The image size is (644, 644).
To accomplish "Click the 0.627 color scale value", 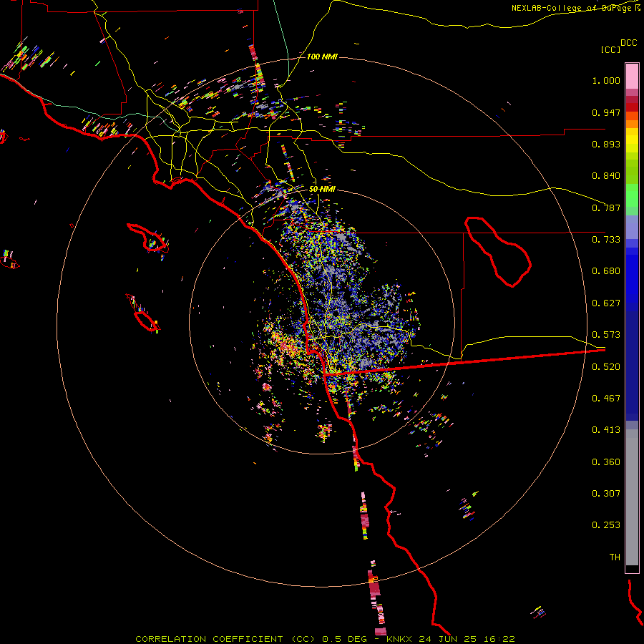I will pyautogui.click(x=606, y=303).
